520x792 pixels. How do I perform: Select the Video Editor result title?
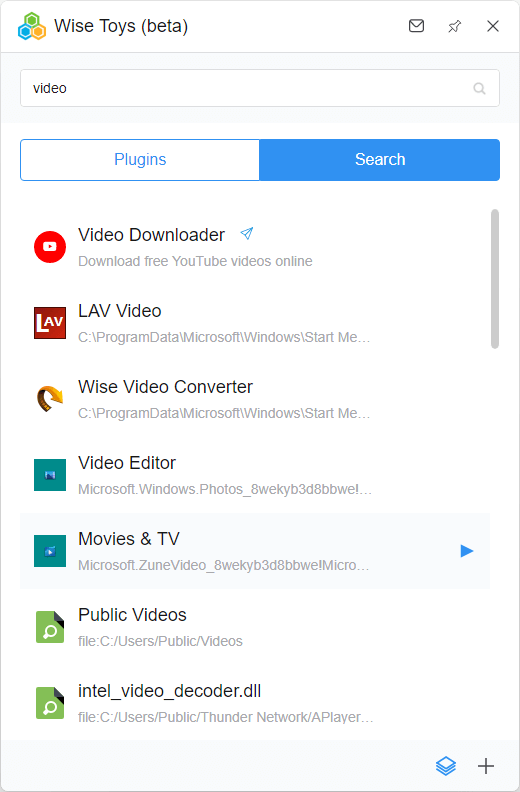pyautogui.click(x=127, y=463)
